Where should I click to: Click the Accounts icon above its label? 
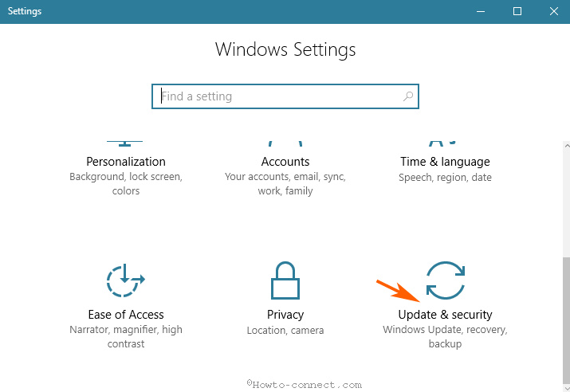pyautogui.click(x=285, y=143)
